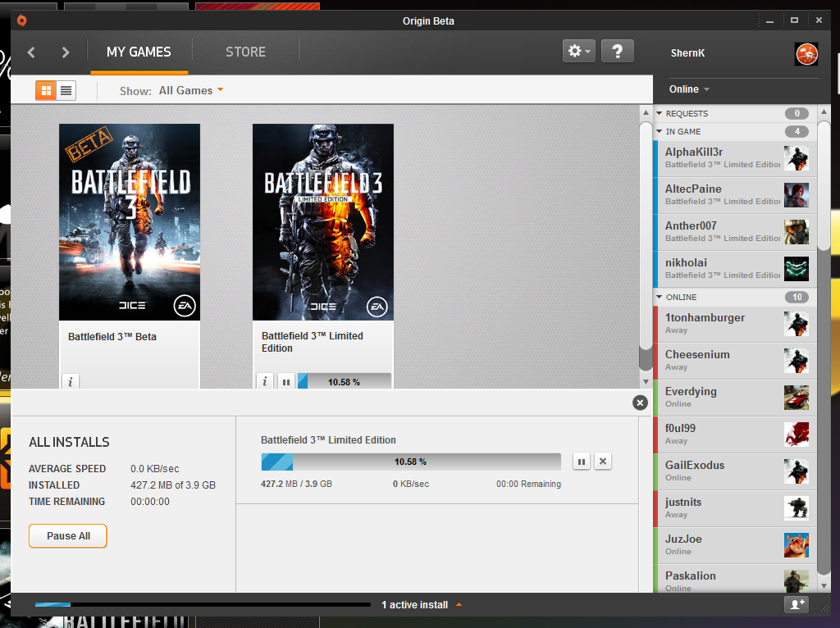Close the download manager panel
The height and width of the screenshot is (628, 840).
640,403
